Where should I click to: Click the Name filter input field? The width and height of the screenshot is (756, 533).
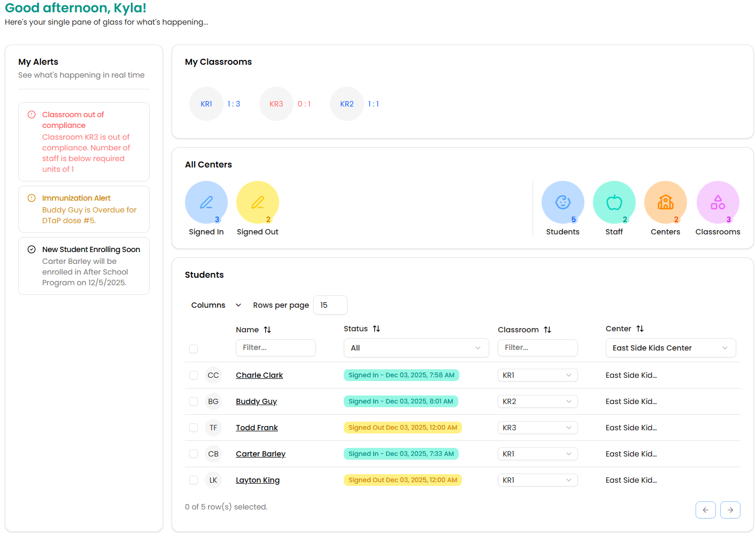(275, 348)
